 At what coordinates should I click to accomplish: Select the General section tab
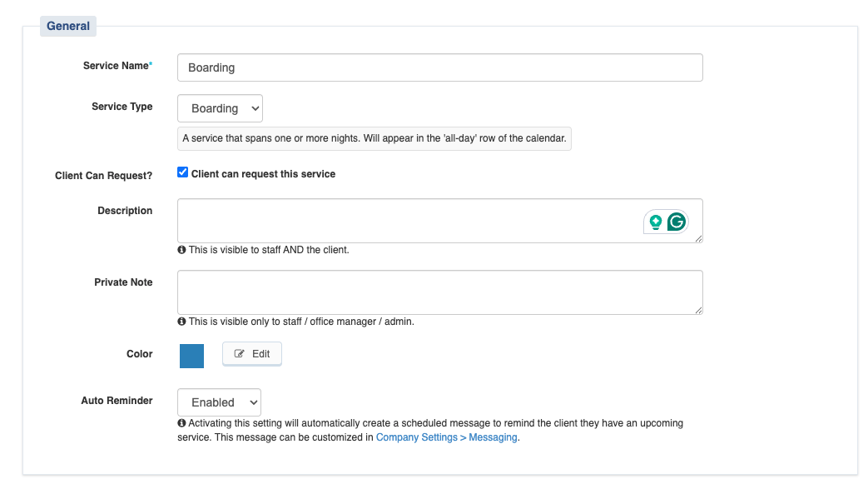(68, 26)
